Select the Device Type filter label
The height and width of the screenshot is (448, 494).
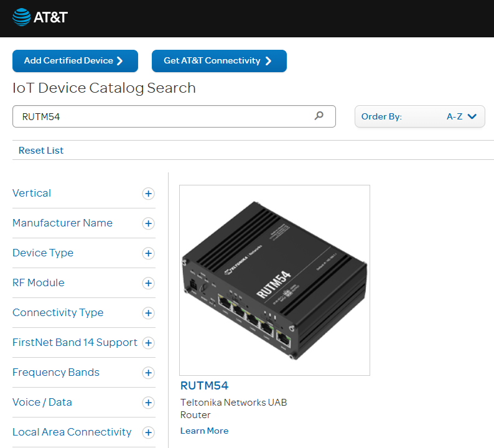click(43, 253)
